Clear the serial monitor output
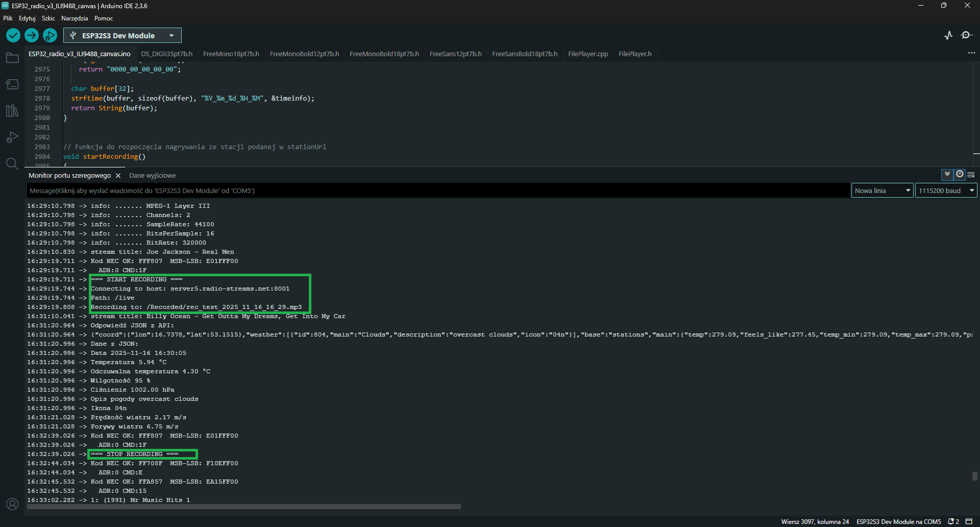The width and height of the screenshot is (980, 527). click(971, 175)
